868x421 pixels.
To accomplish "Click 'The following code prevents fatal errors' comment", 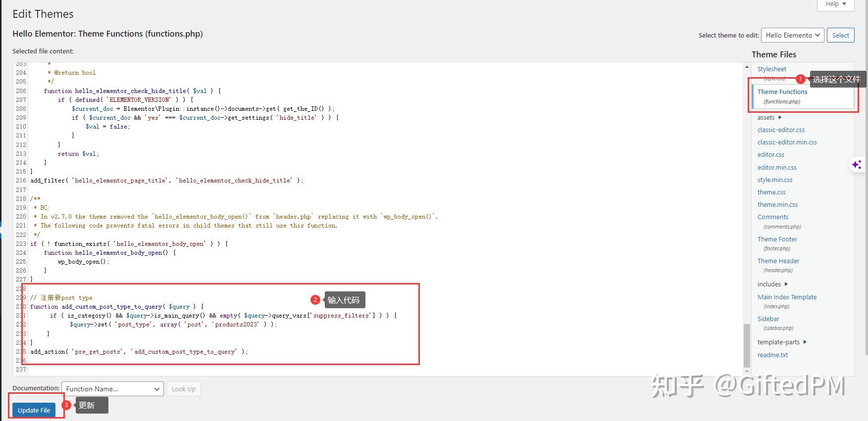I will [186, 226].
